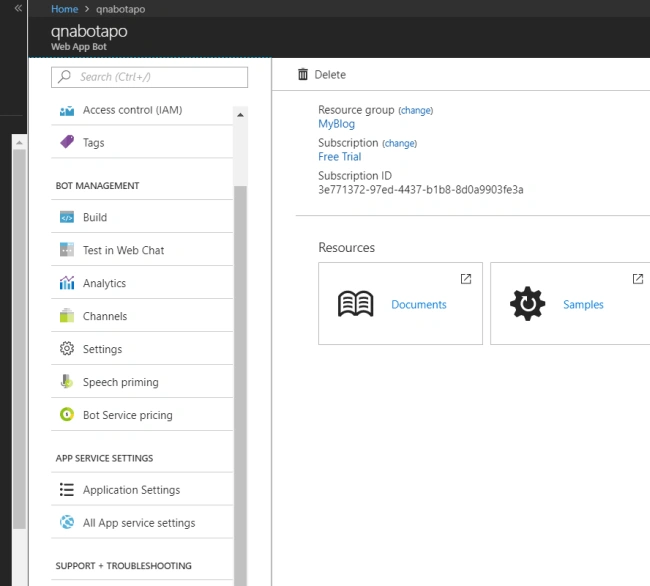Open Speech priming menu item
650x586 pixels.
tap(142, 382)
